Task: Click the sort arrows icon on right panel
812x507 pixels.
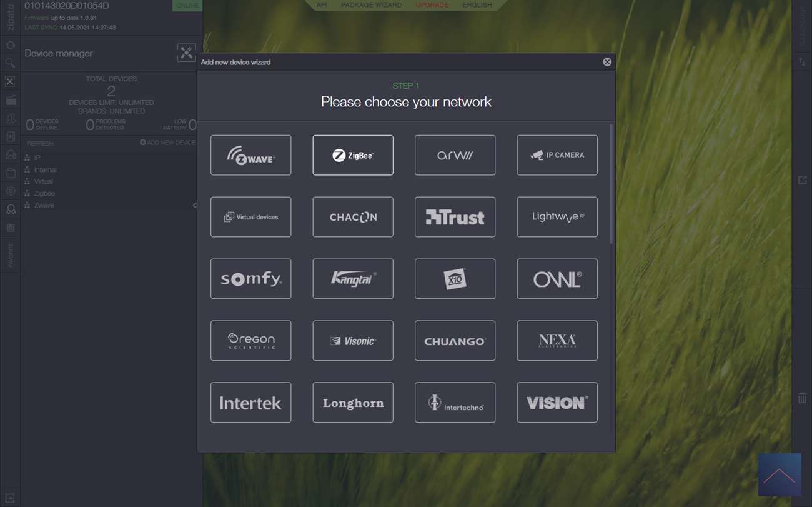Action: click(x=802, y=61)
